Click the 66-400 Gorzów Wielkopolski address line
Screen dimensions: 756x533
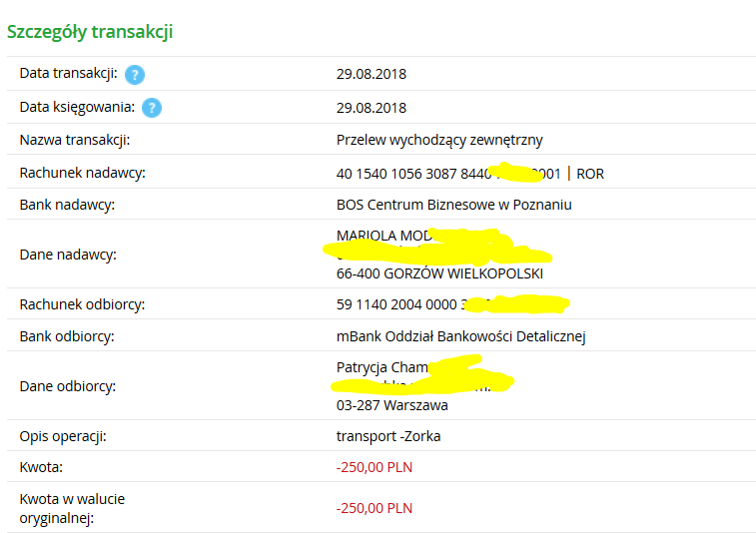click(x=439, y=273)
